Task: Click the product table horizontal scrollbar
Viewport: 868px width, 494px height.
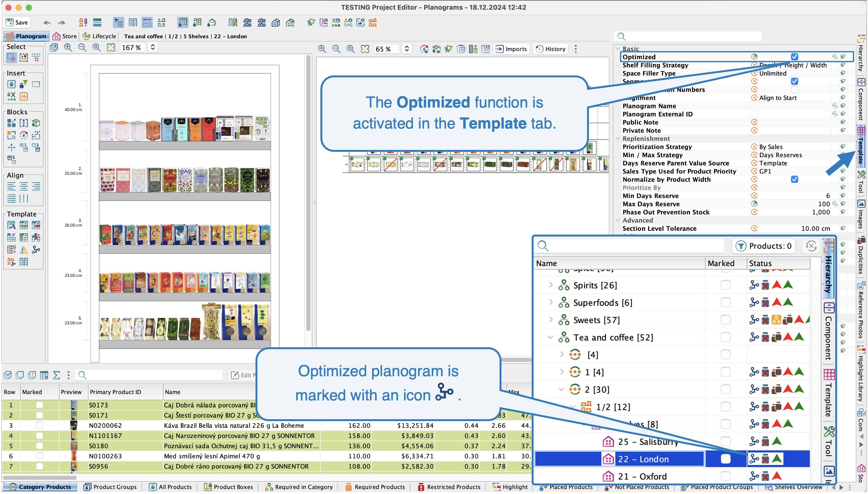Action: click(x=39, y=477)
